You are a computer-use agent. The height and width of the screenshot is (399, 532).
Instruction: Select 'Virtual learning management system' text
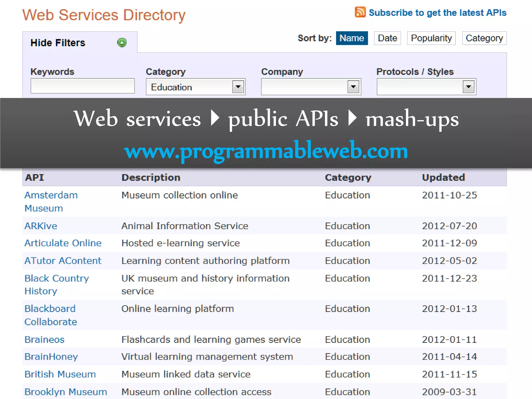(207, 357)
